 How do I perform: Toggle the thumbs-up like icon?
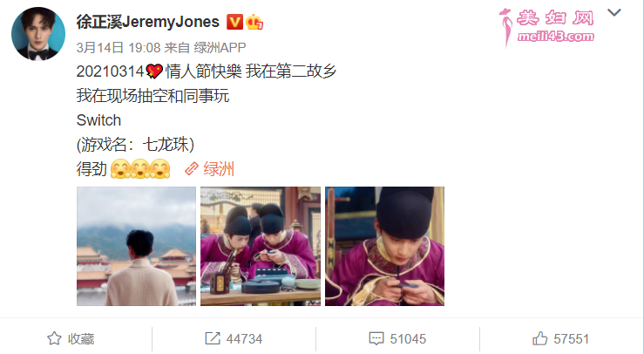click(539, 338)
